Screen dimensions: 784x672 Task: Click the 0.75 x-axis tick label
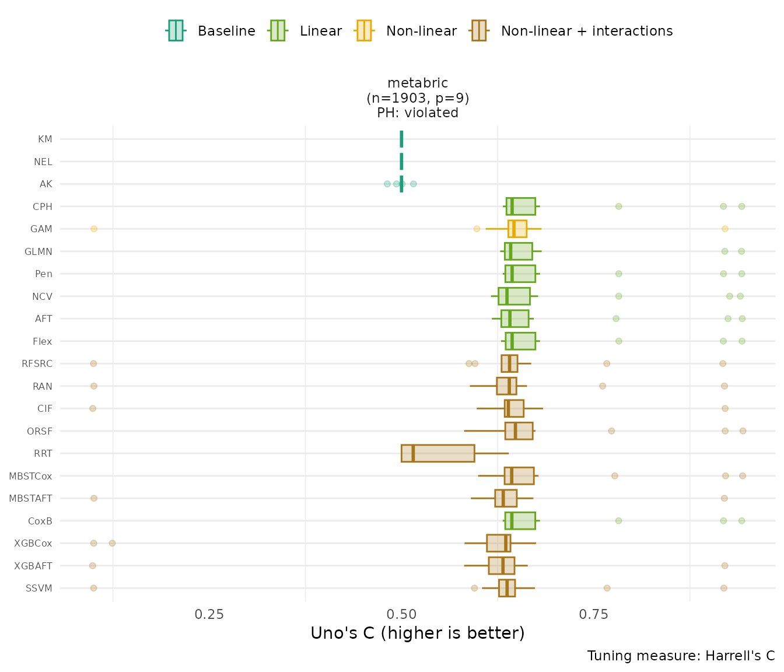594,614
